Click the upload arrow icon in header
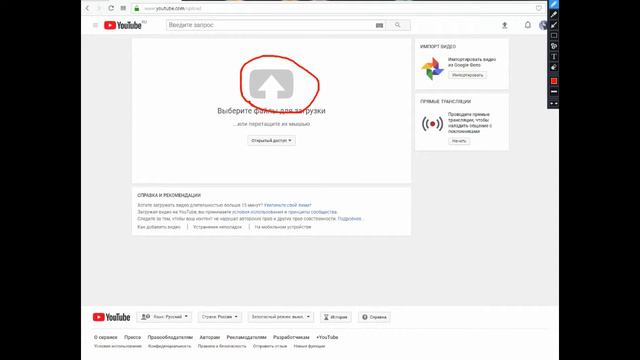This screenshot has width=640, height=360. 504,25
